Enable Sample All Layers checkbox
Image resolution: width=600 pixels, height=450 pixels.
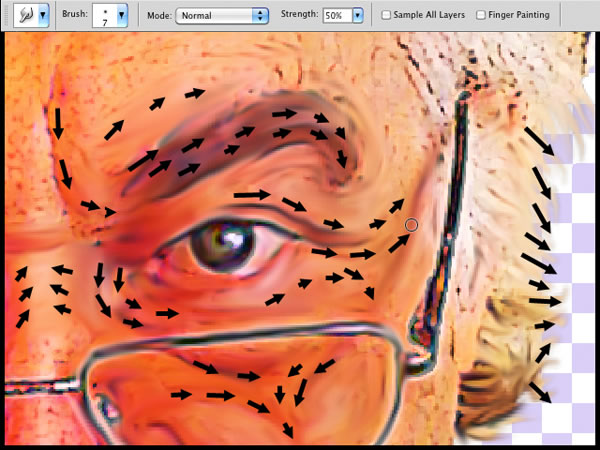coord(386,15)
